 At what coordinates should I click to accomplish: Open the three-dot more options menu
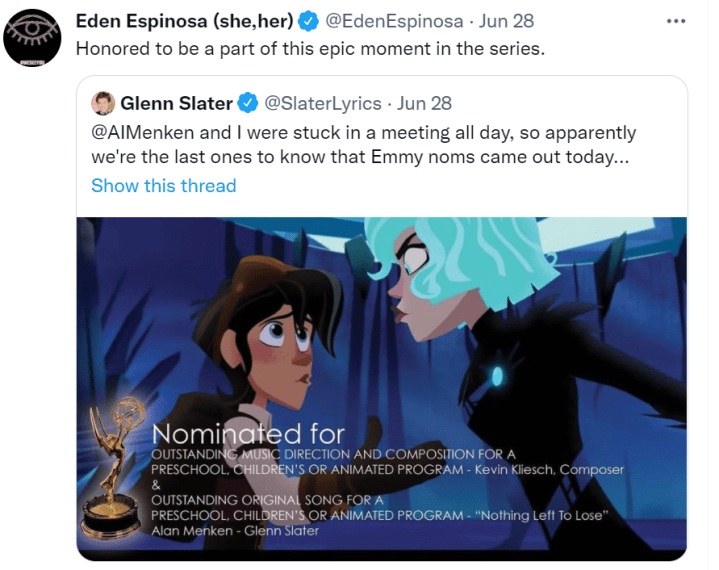pos(677,20)
